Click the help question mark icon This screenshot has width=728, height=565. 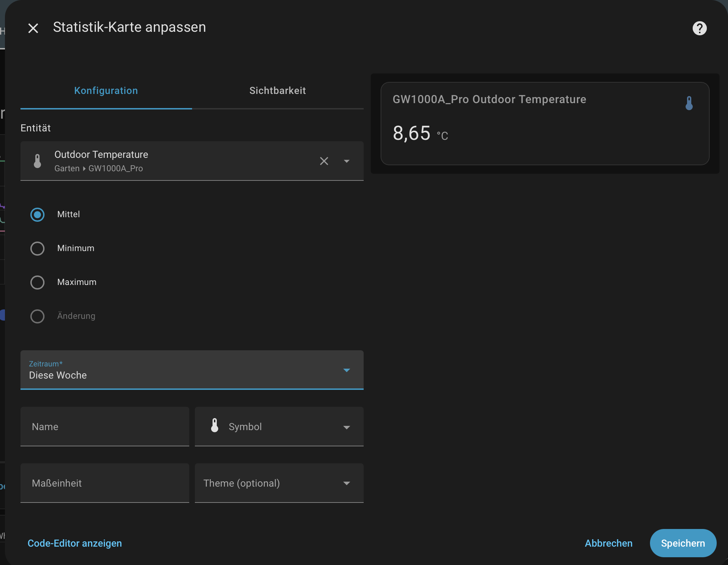point(699,28)
